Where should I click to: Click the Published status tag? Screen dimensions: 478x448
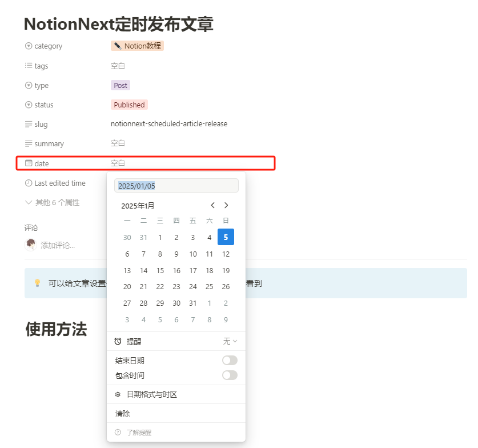point(129,105)
